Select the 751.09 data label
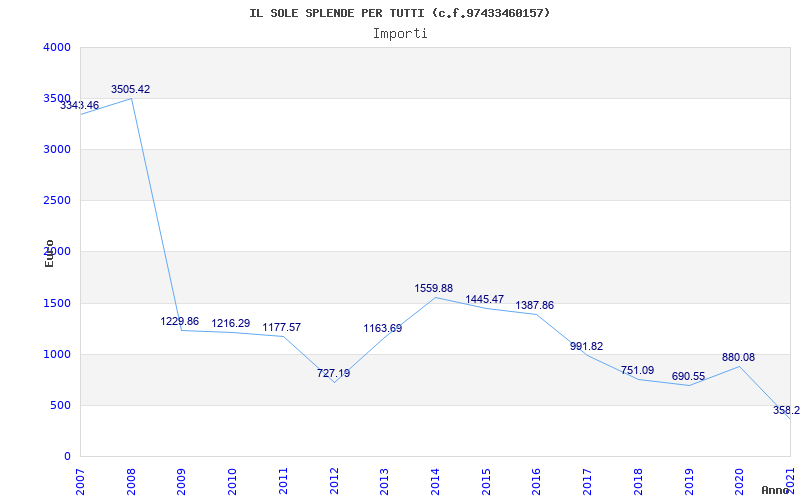The width and height of the screenshot is (800, 500). point(637,370)
